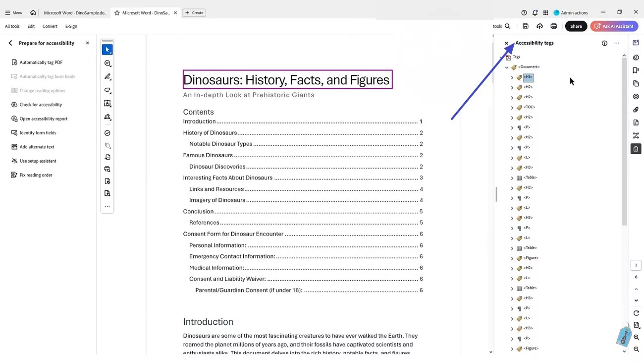Select Check for accessibility option
644x362 pixels.
(41, 105)
